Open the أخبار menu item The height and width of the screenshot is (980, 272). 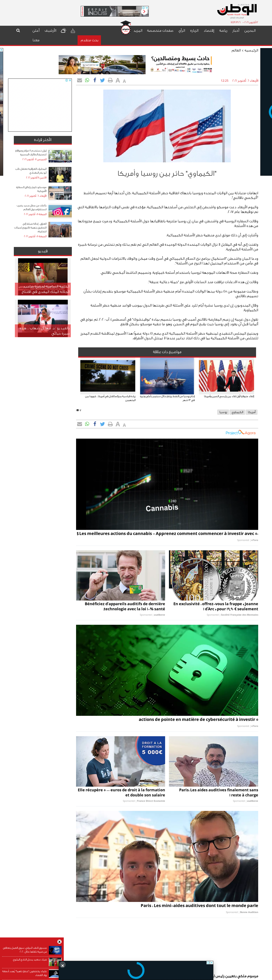tap(236, 30)
